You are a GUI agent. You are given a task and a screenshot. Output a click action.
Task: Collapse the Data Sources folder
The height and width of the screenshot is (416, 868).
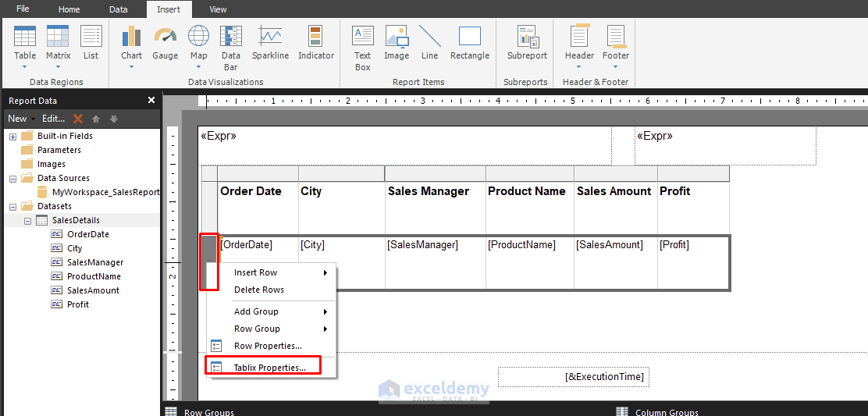(x=12, y=178)
